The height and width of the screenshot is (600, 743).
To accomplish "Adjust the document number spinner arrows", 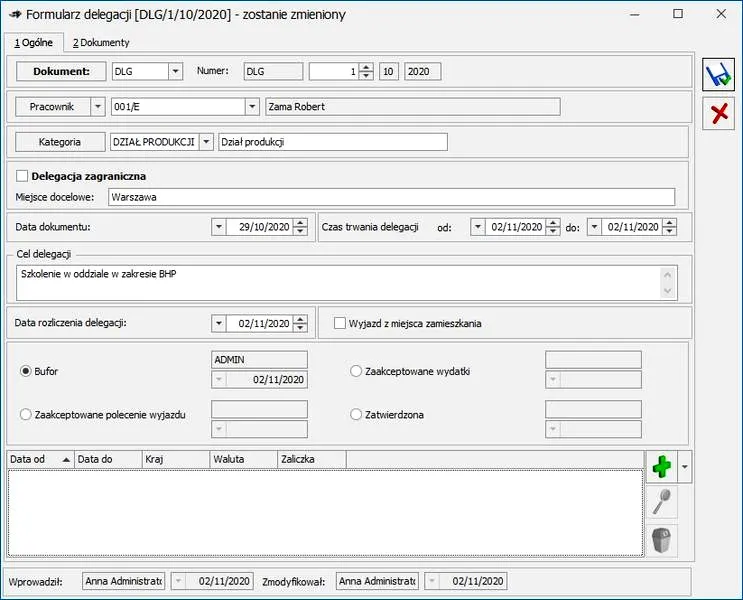I will [x=366, y=72].
